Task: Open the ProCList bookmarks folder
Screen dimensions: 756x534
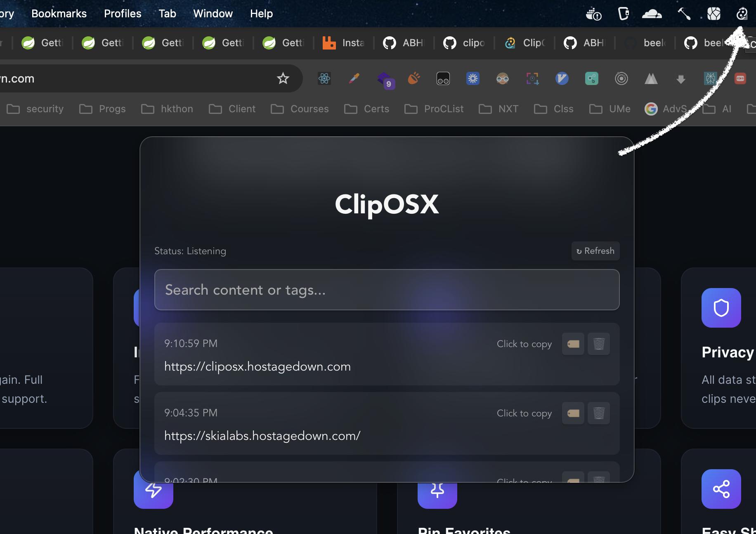Action: [434, 109]
